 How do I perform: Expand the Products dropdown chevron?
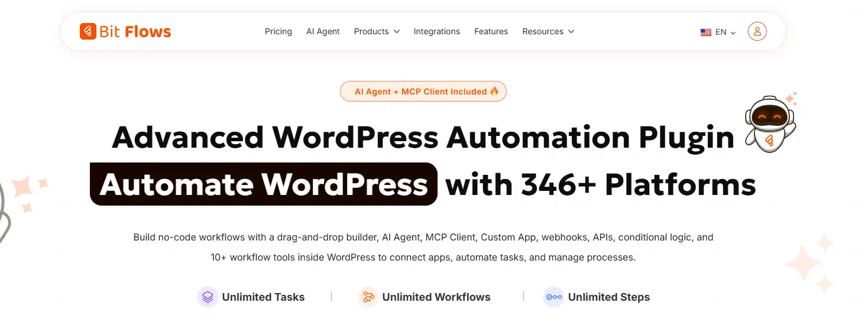396,32
